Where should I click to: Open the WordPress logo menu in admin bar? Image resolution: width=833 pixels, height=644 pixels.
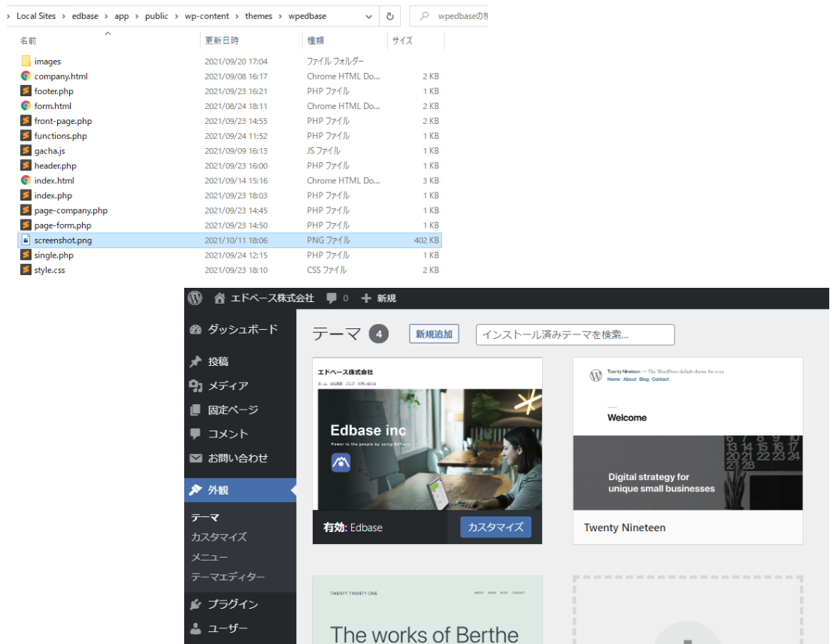pos(195,298)
